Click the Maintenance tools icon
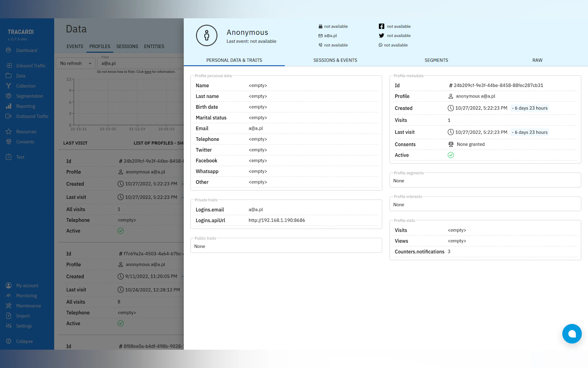588x368 pixels. [9, 306]
